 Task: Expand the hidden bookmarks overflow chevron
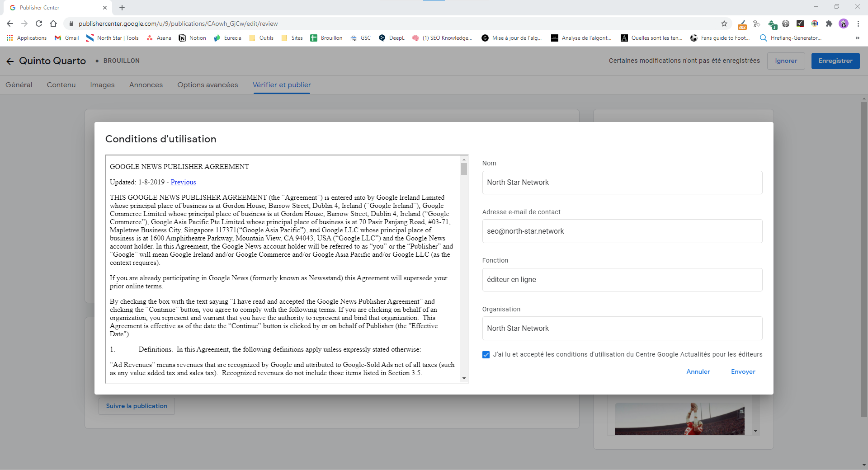tap(857, 38)
